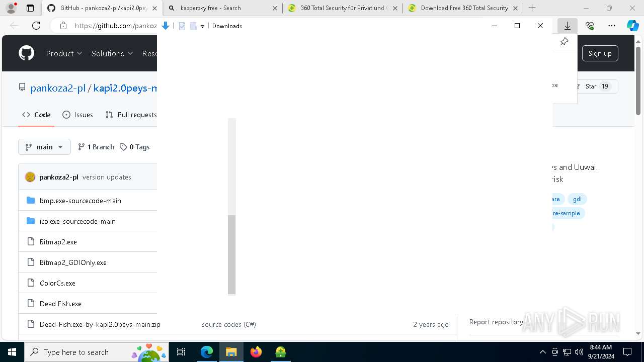Open the Bitmap2.exe file

[x=58, y=242]
